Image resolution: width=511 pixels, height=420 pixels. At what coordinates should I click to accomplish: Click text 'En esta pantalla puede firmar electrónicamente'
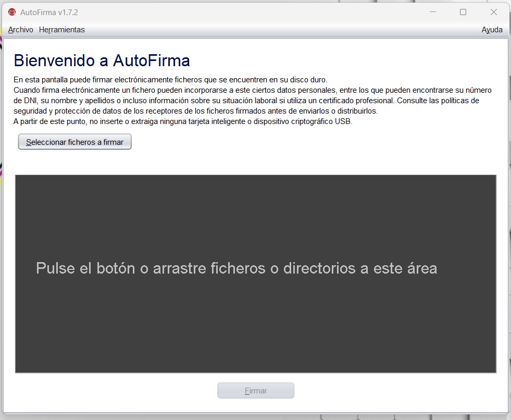point(93,80)
